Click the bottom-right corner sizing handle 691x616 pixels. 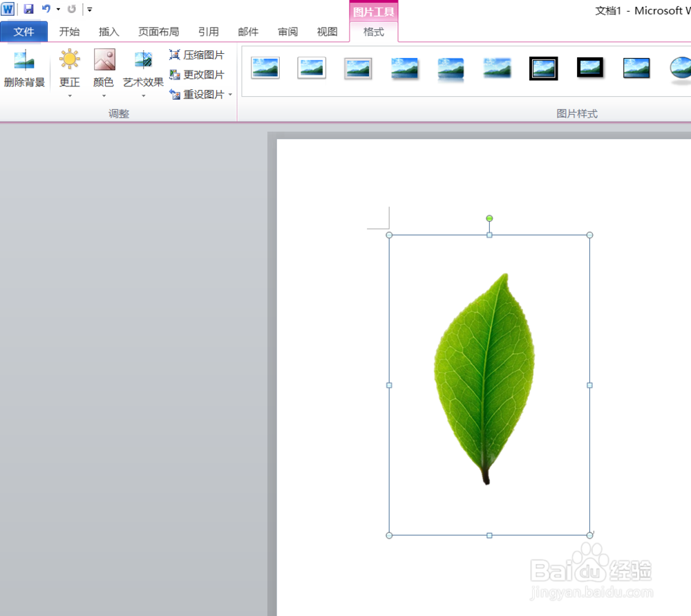[x=589, y=535]
